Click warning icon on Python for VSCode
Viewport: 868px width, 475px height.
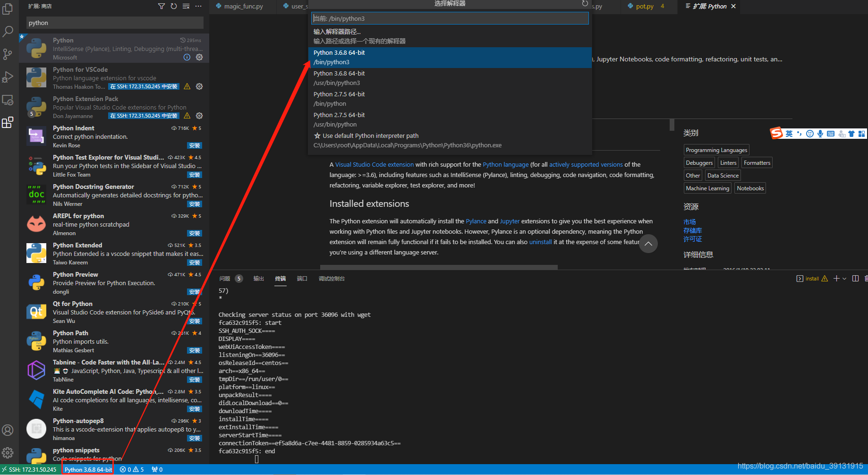(x=187, y=86)
